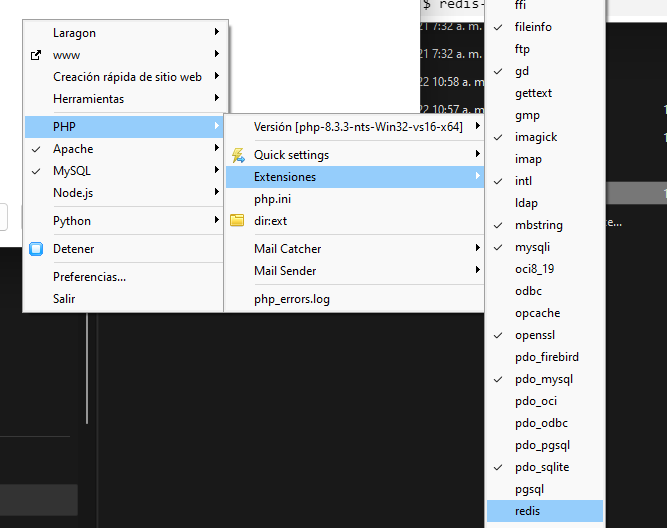667x528 pixels.
Task: Uncheck the mysqli extension
Action: [545, 247]
